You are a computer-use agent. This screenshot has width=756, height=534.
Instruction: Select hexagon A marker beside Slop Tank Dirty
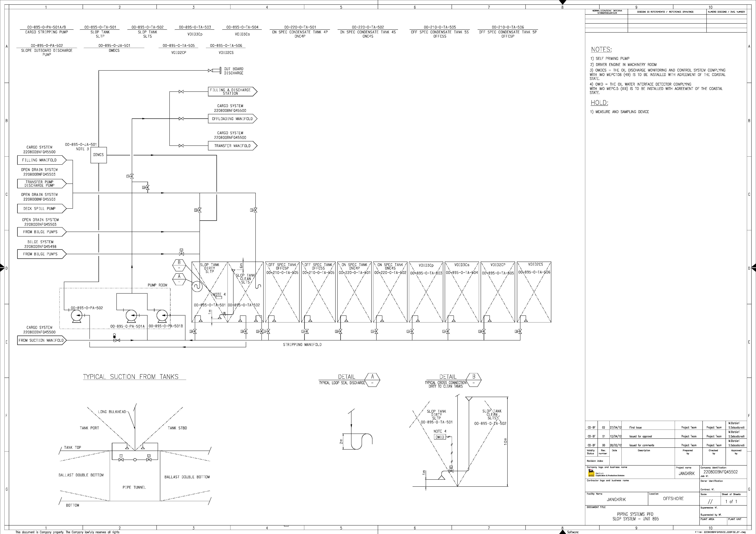(179, 279)
